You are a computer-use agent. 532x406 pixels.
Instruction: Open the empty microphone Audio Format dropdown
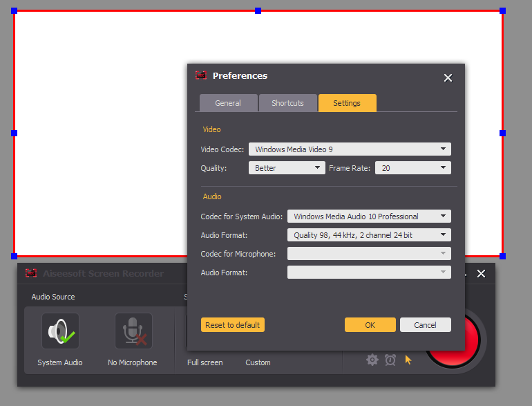tap(369, 272)
